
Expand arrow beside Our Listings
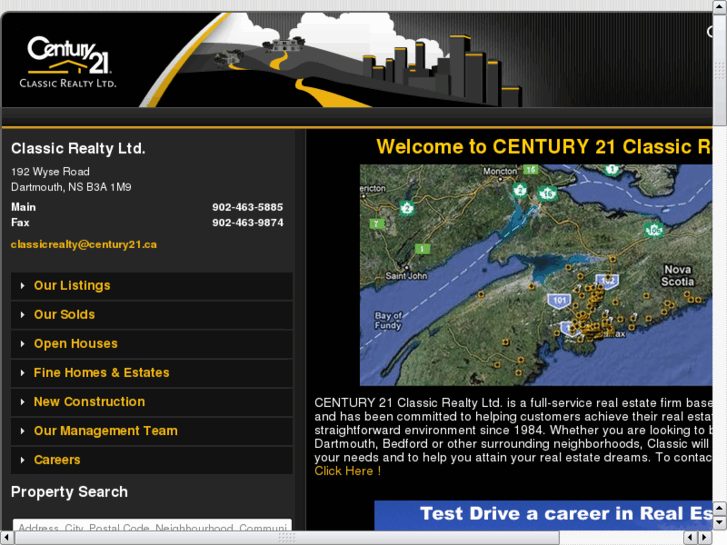coord(22,286)
